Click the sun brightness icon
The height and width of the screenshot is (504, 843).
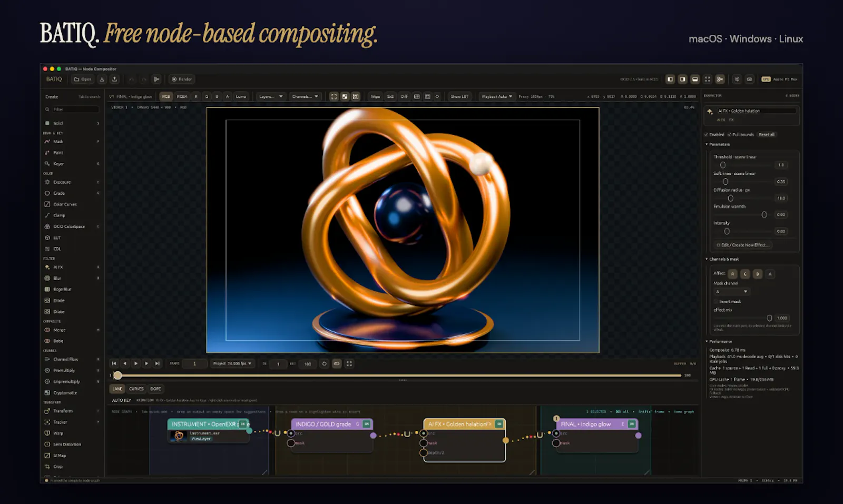pos(737,79)
